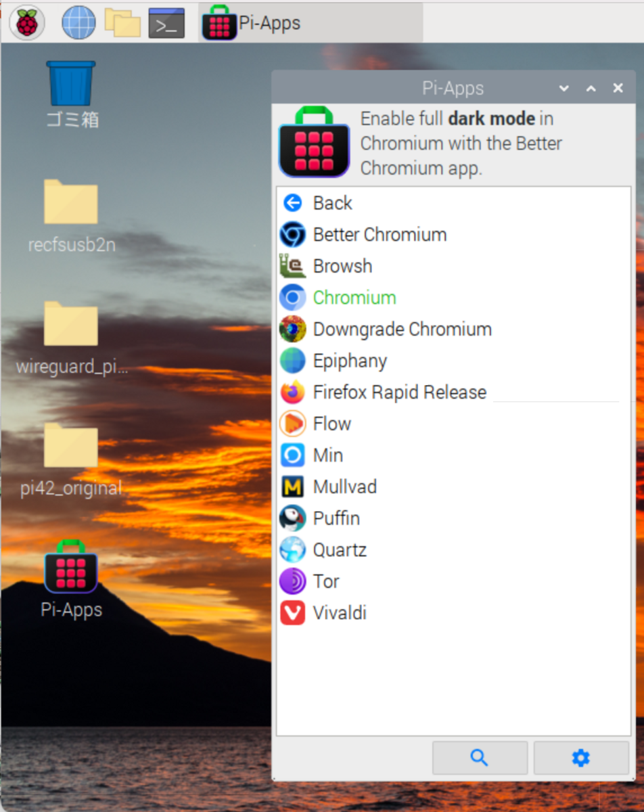Select green "Chromium" text entry
Image resolution: width=644 pixels, height=812 pixels.
(x=354, y=298)
